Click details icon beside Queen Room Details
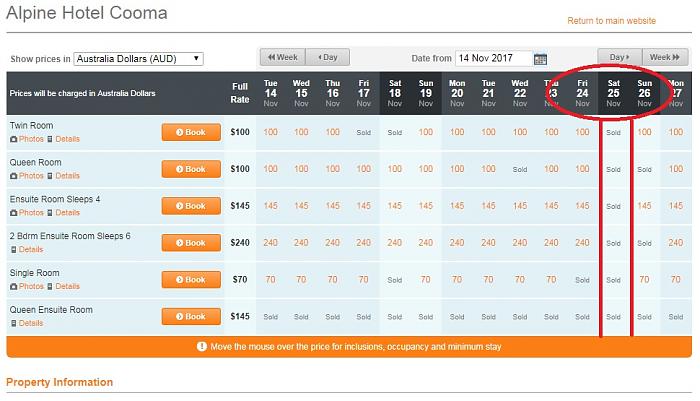The width and height of the screenshot is (700, 401). point(50,176)
